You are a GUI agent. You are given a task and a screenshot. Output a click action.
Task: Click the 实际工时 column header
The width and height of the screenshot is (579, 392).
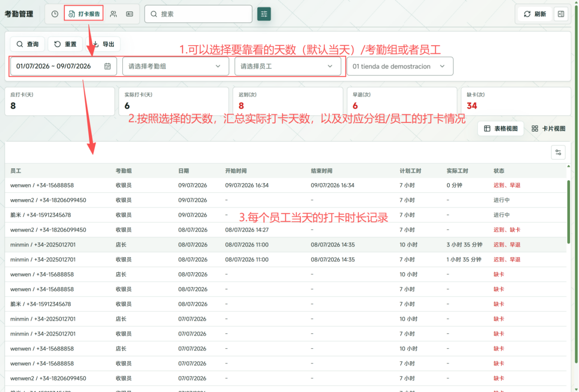click(x=458, y=171)
